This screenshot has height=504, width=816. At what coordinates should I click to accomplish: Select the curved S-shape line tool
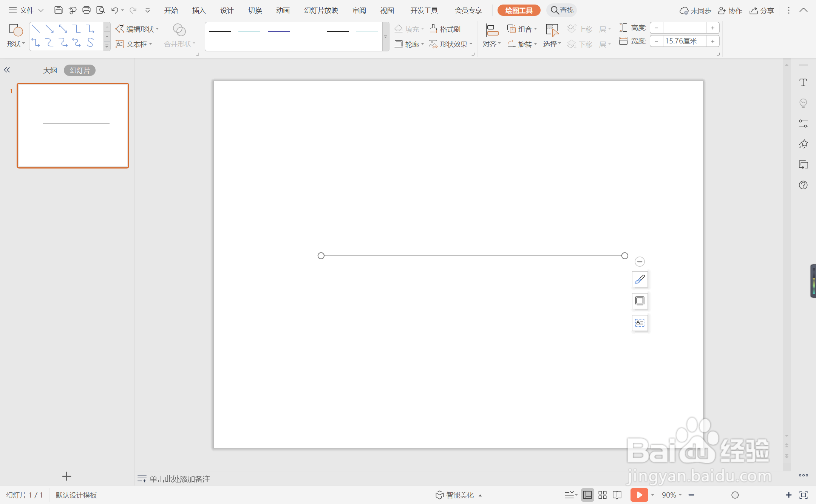[x=90, y=42]
